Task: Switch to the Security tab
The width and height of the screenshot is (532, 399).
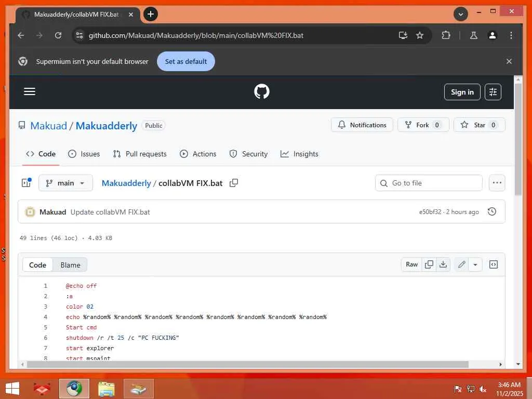Action: 249,154
